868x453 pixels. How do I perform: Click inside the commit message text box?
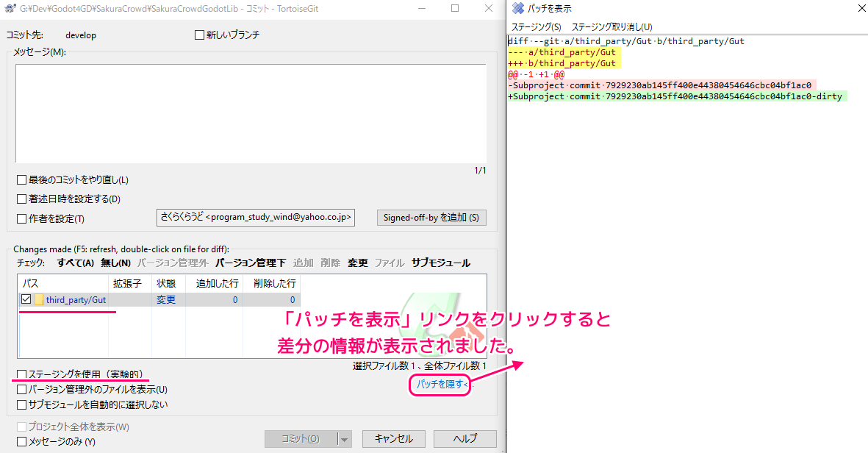[x=250, y=114]
